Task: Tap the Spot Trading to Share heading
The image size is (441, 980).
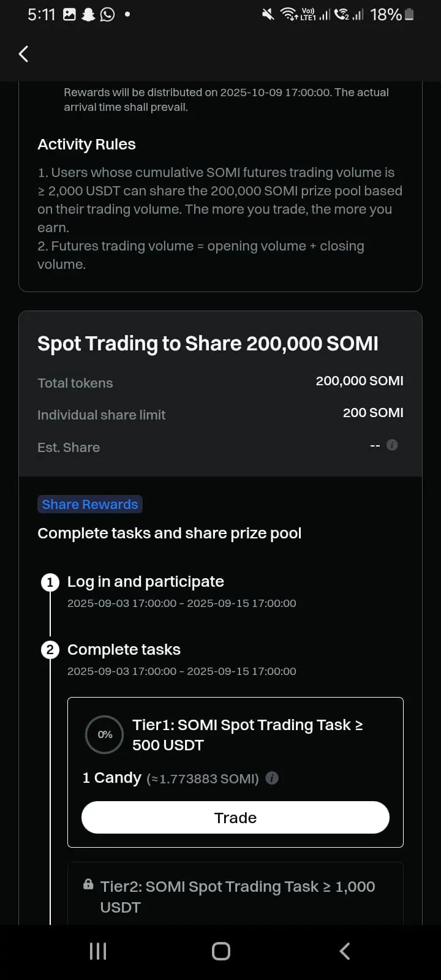Action: coord(208,344)
